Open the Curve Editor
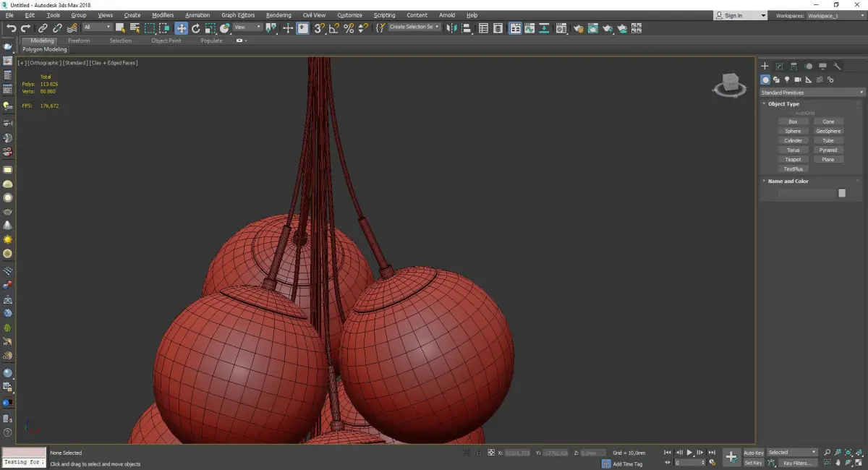 529,28
